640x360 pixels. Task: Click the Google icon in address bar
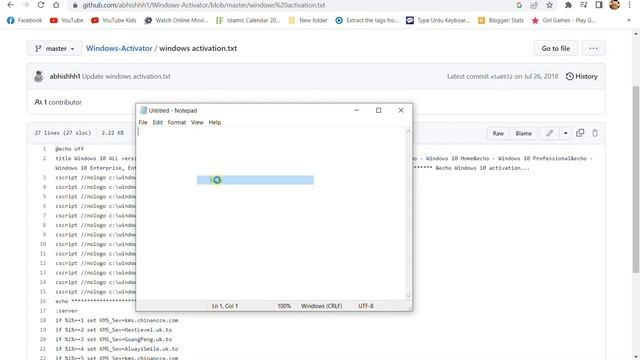click(x=519, y=5)
